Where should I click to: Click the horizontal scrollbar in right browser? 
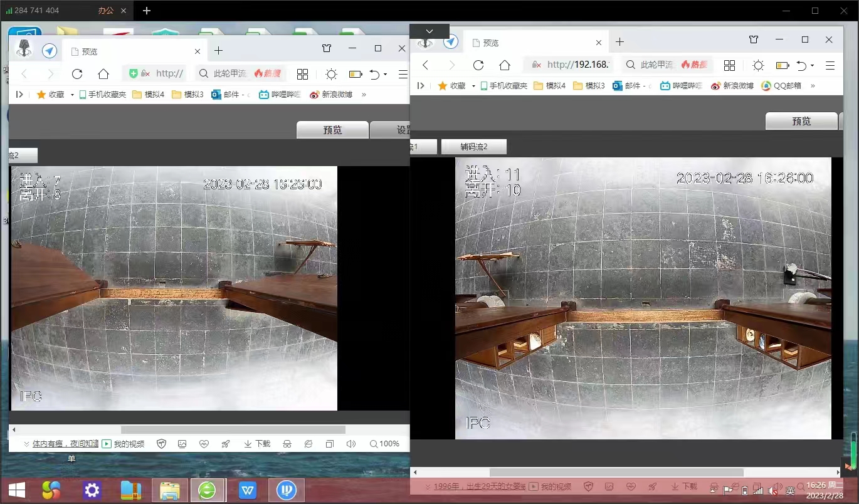(x=616, y=472)
